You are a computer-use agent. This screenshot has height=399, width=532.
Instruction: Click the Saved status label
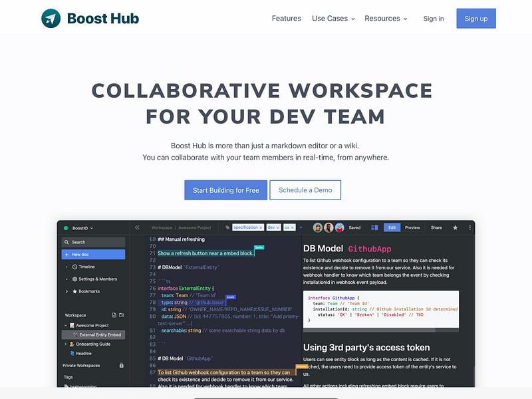point(354,227)
